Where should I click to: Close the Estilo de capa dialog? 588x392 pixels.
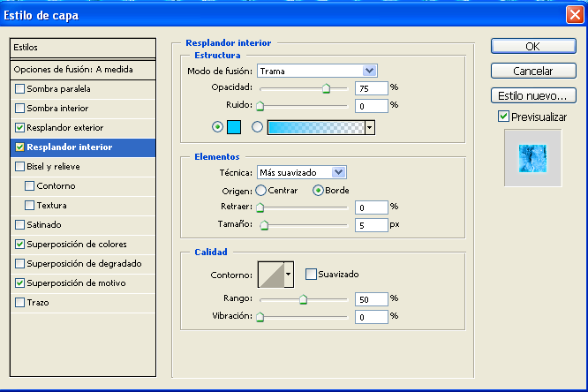[575, 13]
